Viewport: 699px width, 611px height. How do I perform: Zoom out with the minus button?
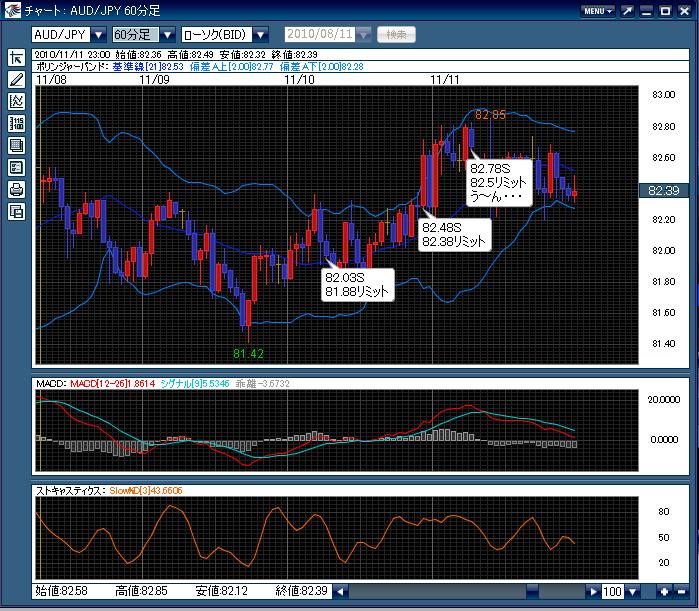coord(681,592)
